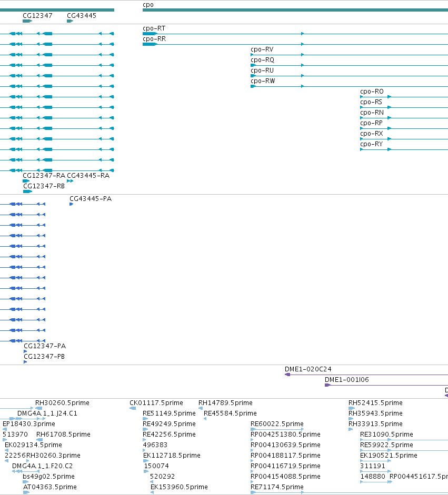Select RP004154088.5prime label
The height and width of the screenshot is (495, 448).
tap(285, 477)
